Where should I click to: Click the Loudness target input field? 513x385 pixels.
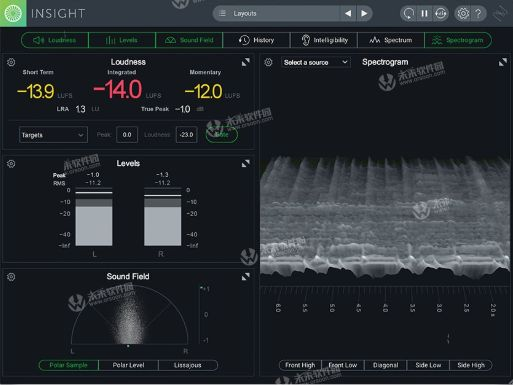tap(186, 135)
